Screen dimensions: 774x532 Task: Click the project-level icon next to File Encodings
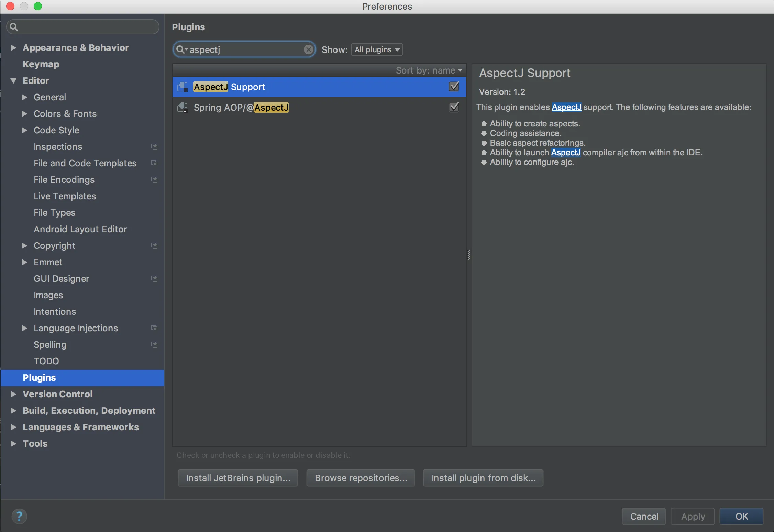click(154, 180)
